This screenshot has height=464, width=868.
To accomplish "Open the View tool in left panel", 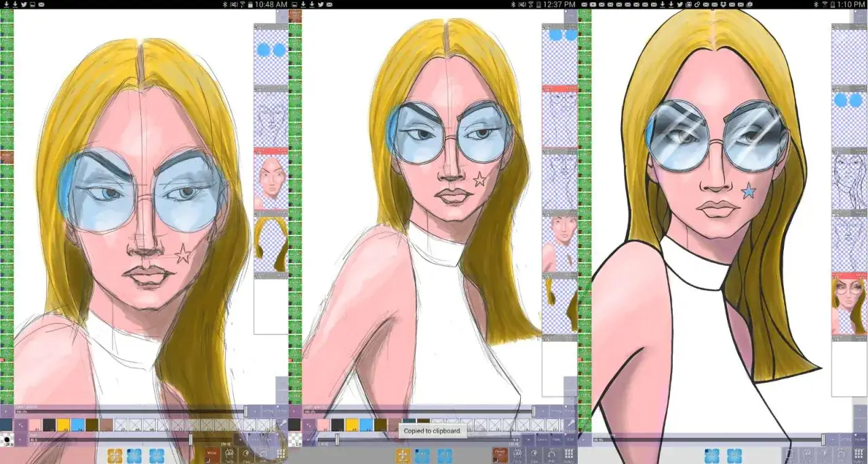I will click(x=246, y=456).
